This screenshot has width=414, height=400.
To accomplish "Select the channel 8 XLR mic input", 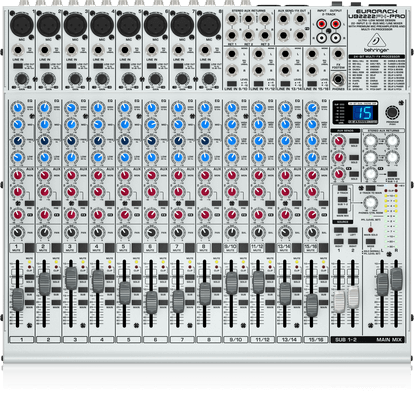I will [209, 25].
